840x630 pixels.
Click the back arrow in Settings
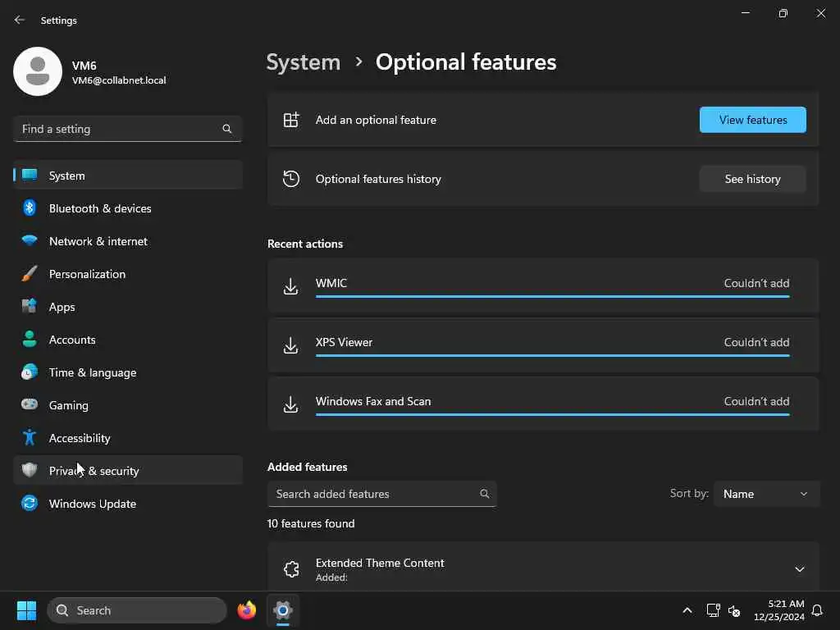(x=20, y=20)
